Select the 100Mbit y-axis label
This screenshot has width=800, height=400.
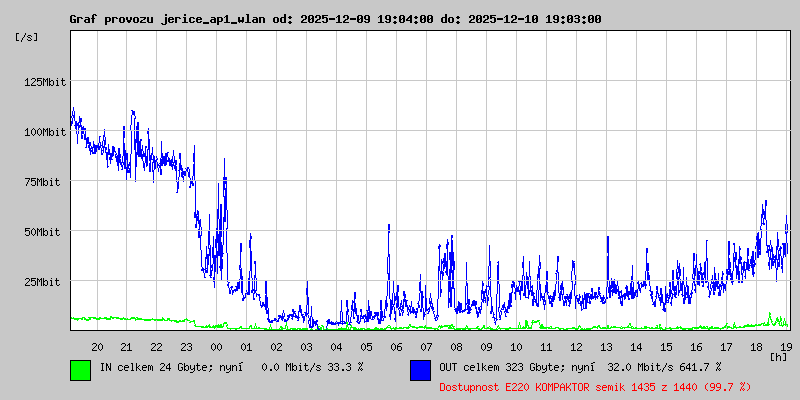(45, 132)
